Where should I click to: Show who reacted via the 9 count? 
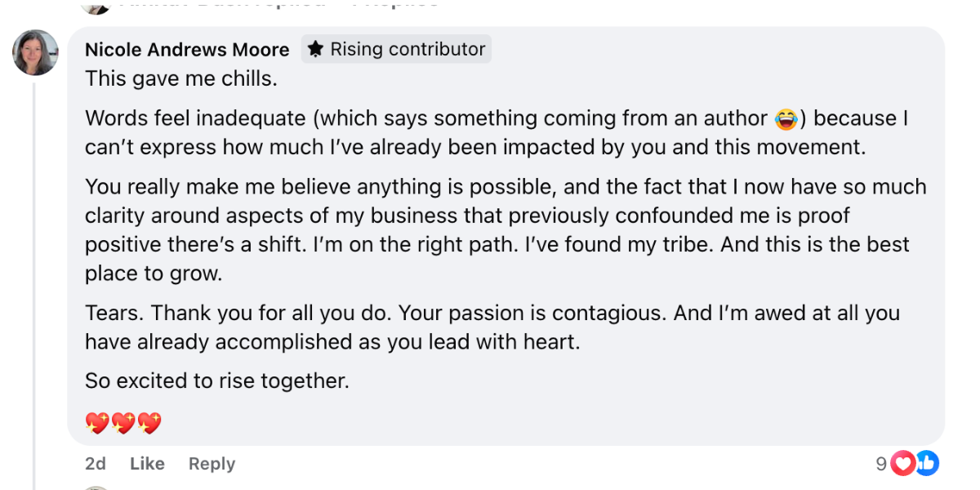pyautogui.click(x=881, y=464)
